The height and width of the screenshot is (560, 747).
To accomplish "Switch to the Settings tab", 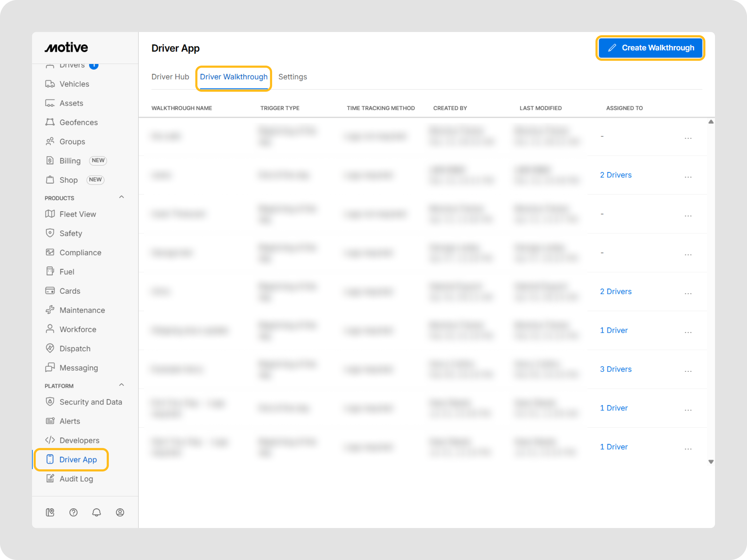I will click(x=292, y=77).
